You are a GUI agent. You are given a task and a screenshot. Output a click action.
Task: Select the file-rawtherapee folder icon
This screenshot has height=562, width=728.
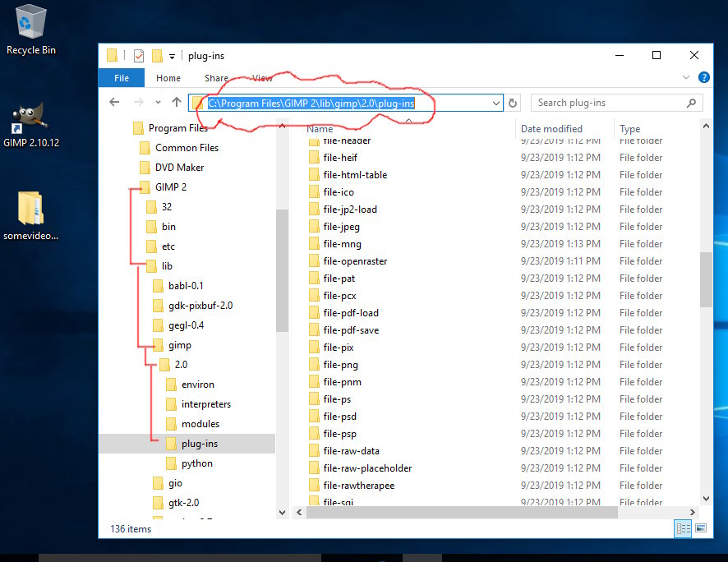(314, 486)
